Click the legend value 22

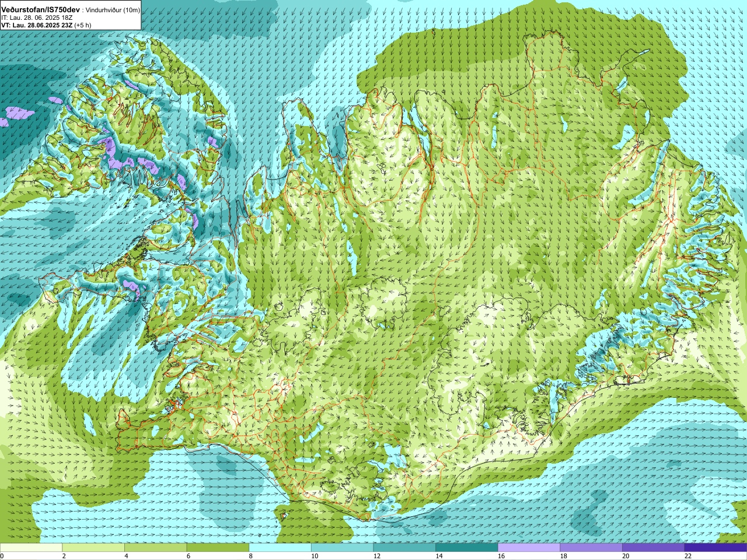point(687,556)
